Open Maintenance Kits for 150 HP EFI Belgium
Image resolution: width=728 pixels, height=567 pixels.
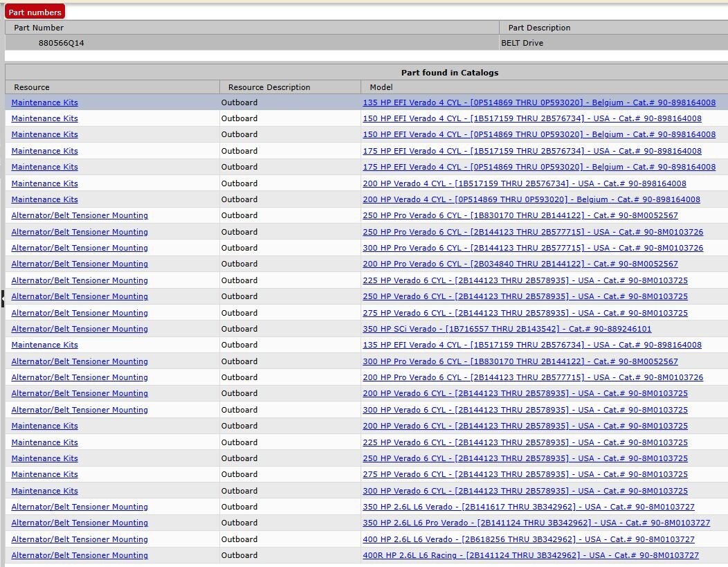44,134
